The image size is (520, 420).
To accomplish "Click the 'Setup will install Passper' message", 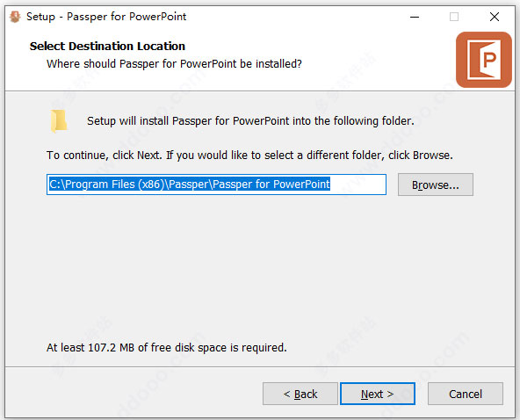I will tap(250, 120).
